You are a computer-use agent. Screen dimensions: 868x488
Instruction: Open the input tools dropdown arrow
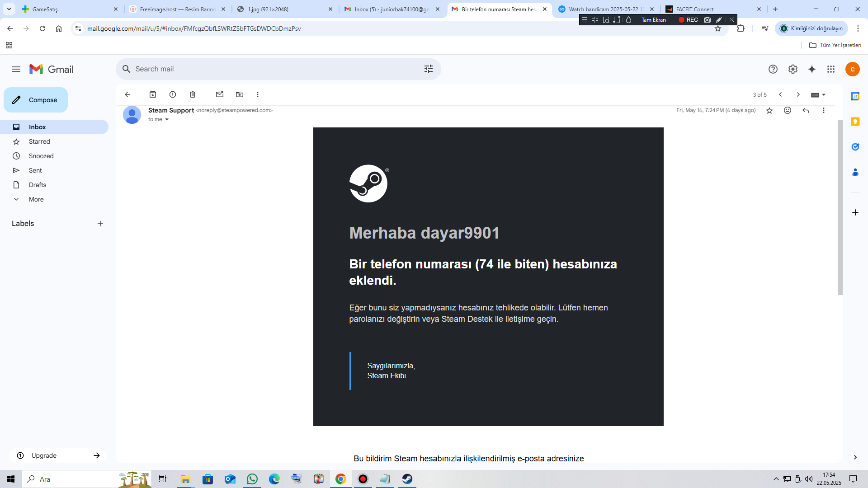824,95
